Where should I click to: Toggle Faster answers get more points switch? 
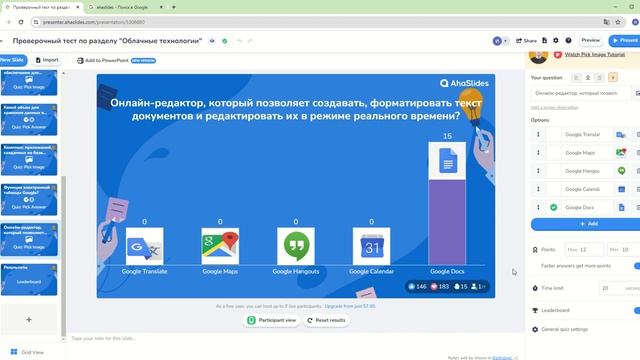637,266
